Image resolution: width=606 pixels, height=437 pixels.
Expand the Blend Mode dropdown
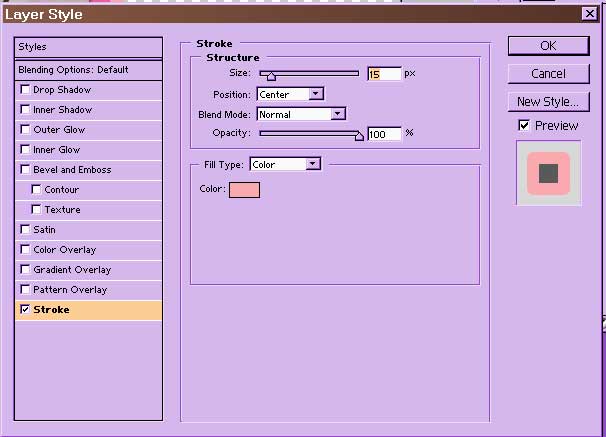301,114
